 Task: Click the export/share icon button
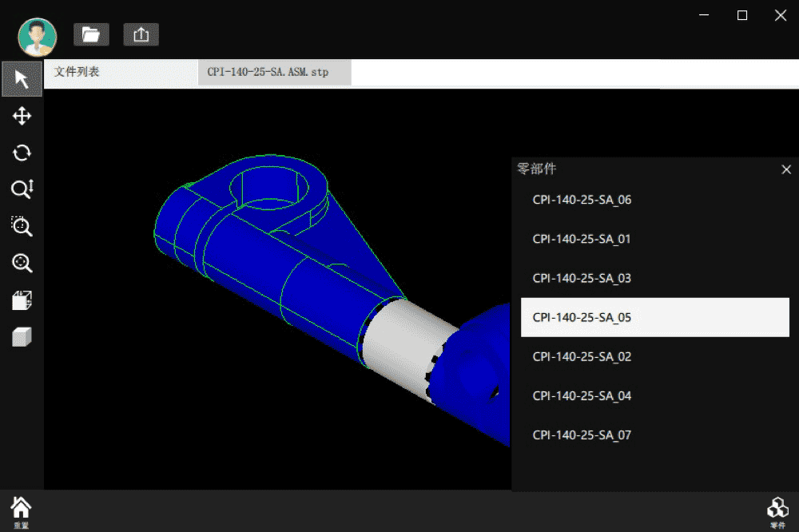[141, 34]
